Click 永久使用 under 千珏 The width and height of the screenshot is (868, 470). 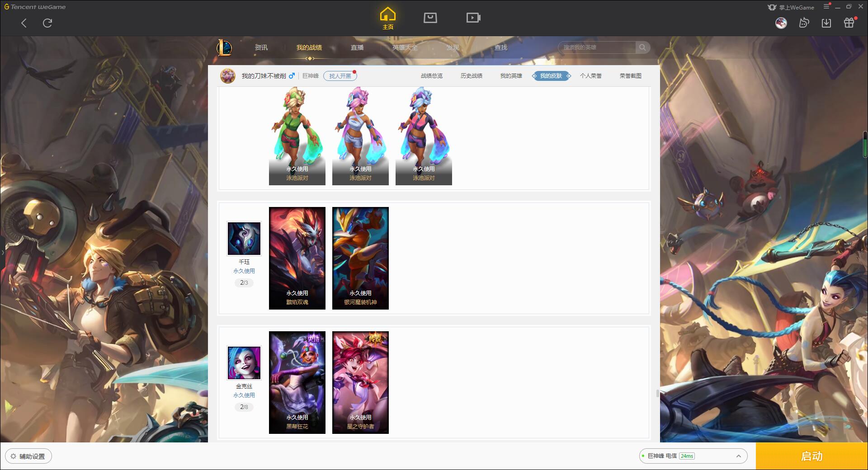pos(244,271)
